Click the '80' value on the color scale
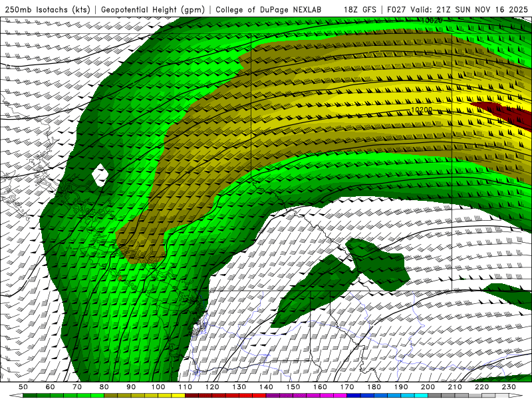The width and height of the screenshot is (532, 399). pos(104,387)
